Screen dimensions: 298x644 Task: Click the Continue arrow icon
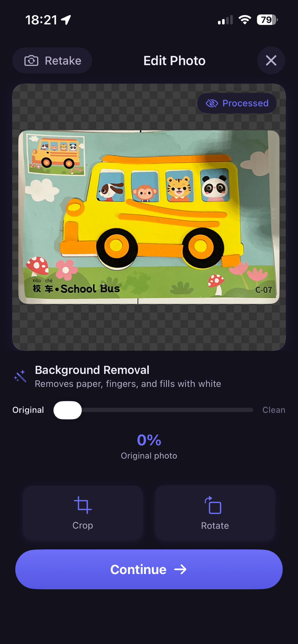pos(180,570)
